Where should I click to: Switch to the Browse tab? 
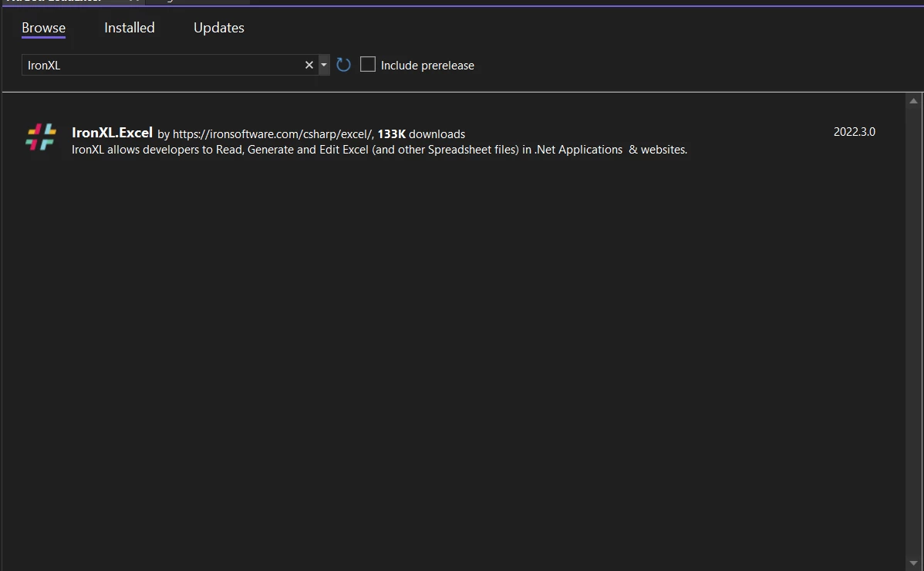[x=43, y=28]
